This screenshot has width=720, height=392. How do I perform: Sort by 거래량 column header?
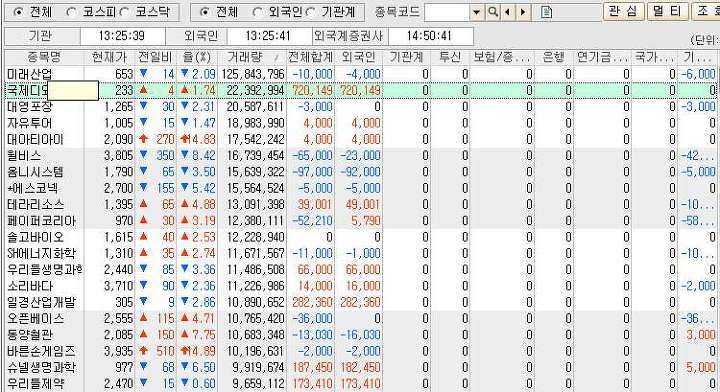pos(252,57)
